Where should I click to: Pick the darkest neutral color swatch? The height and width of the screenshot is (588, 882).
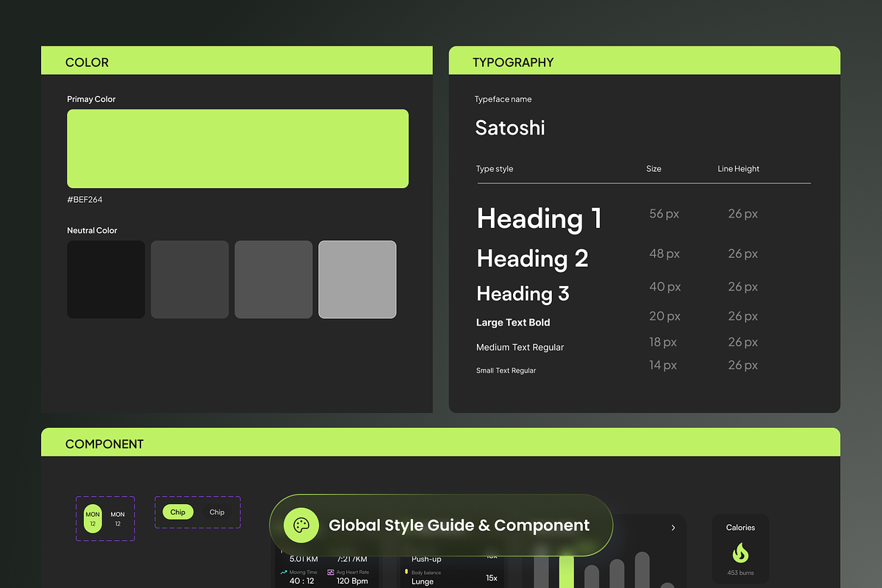(x=106, y=279)
